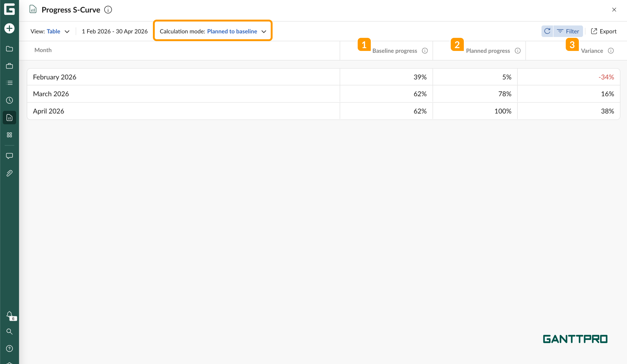Click info icon beside Progress S-Curve title
This screenshot has height=364, width=627.
click(108, 10)
